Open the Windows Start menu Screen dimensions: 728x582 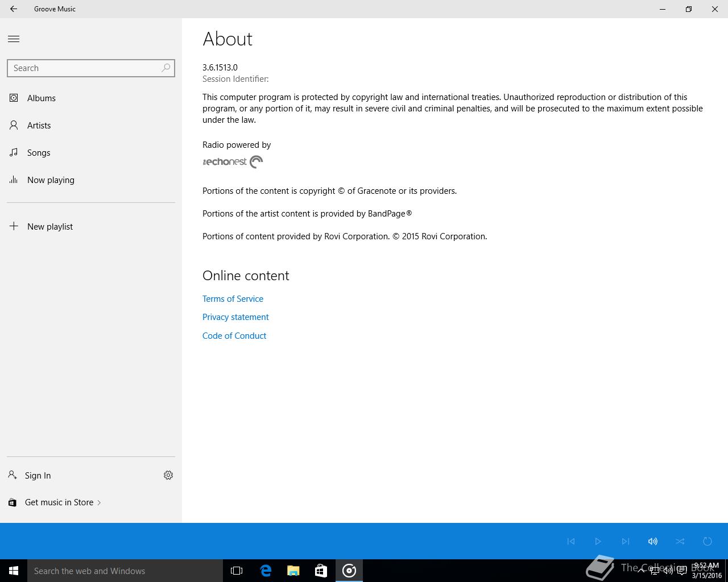[x=14, y=571]
